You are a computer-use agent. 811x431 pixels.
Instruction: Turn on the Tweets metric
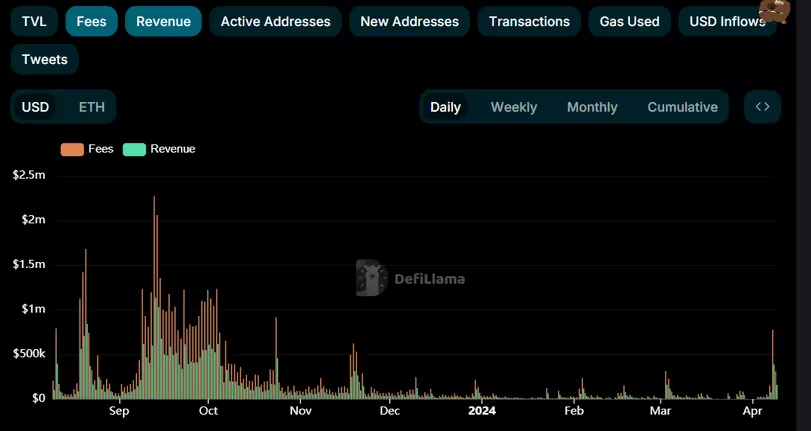coord(45,59)
